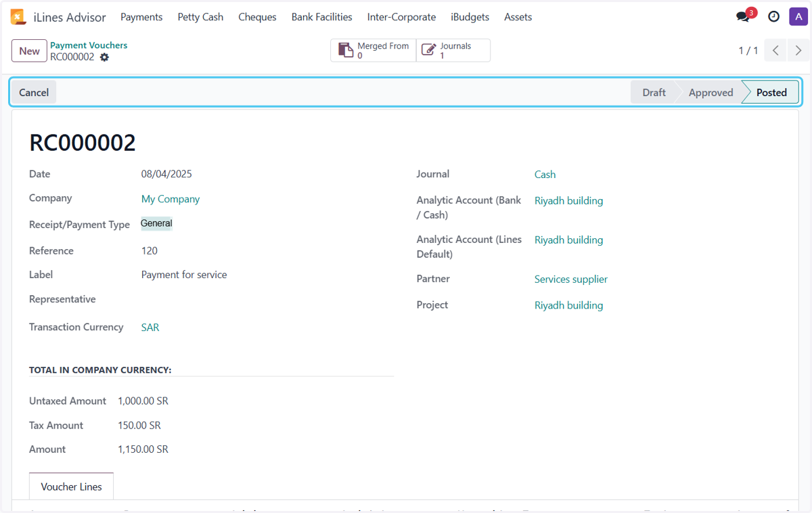812x513 pixels.
Task: Click the General receipt/payment type value
Action: (156, 223)
